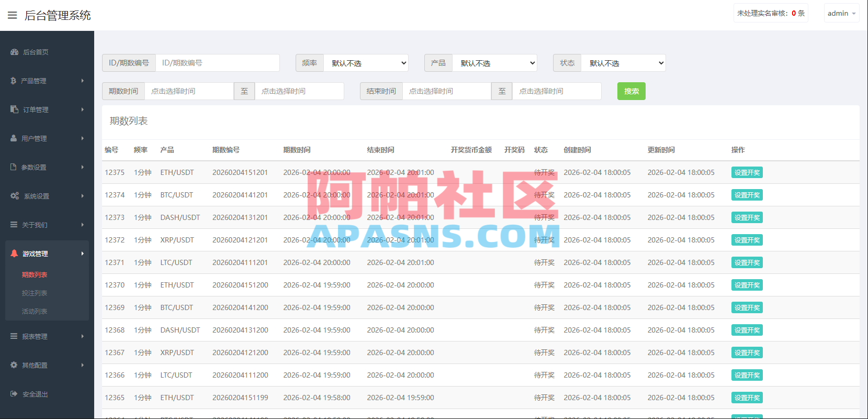This screenshot has width=868, height=419.
Task: Click the gear icon beside 其他配置
Action: click(14, 365)
